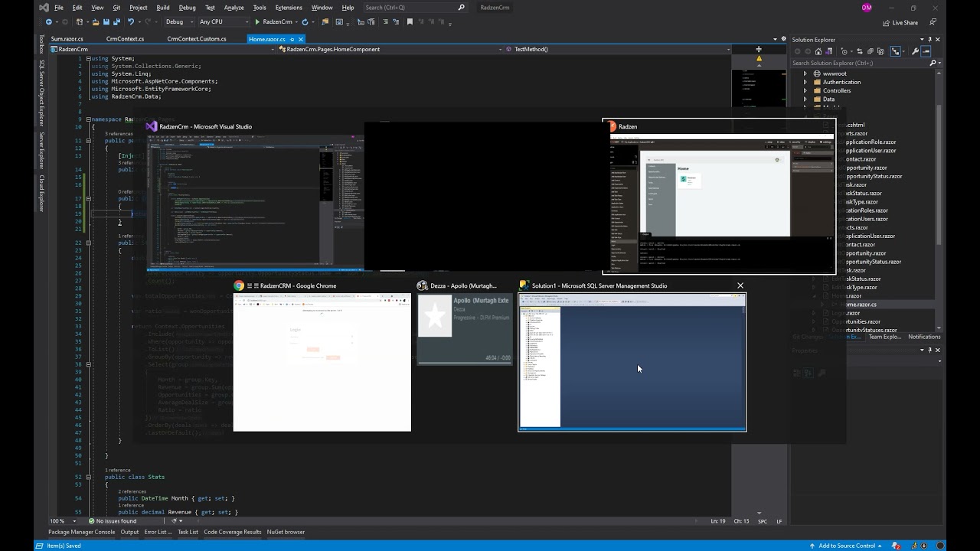Expand the Controllers folder node

coord(805,90)
